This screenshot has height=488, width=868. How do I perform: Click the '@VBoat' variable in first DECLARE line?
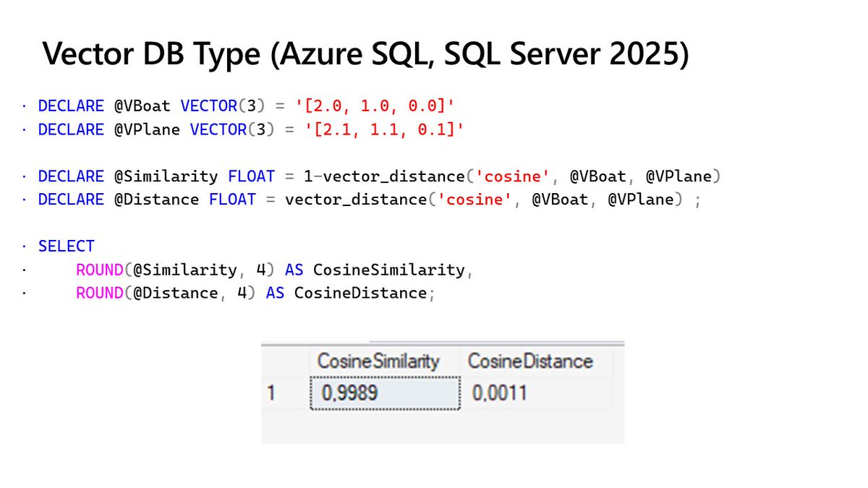pos(142,106)
